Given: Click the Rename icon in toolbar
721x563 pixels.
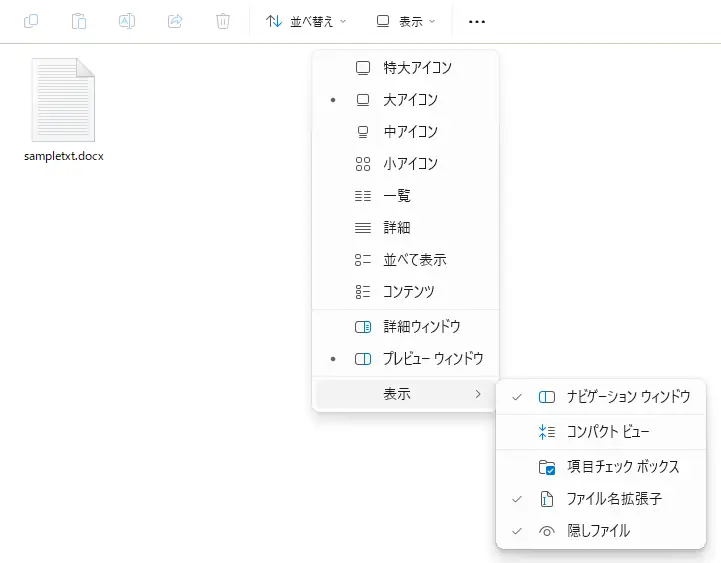Looking at the screenshot, I should (x=127, y=21).
